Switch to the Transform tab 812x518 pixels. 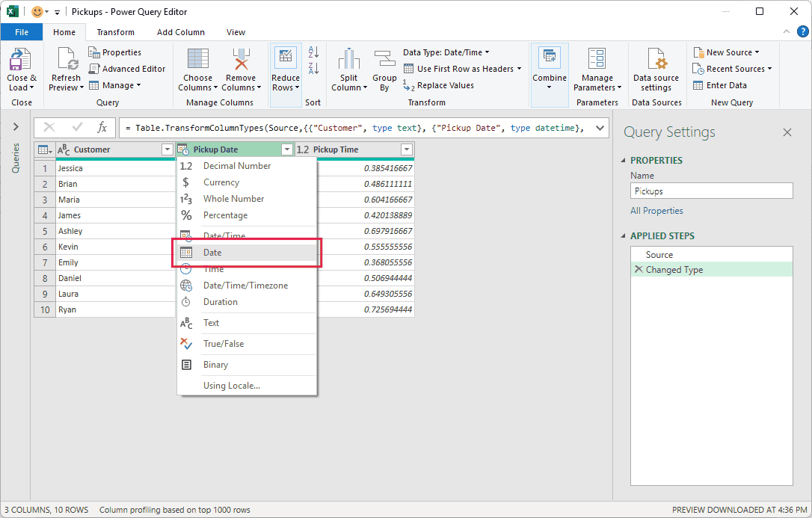click(115, 32)
